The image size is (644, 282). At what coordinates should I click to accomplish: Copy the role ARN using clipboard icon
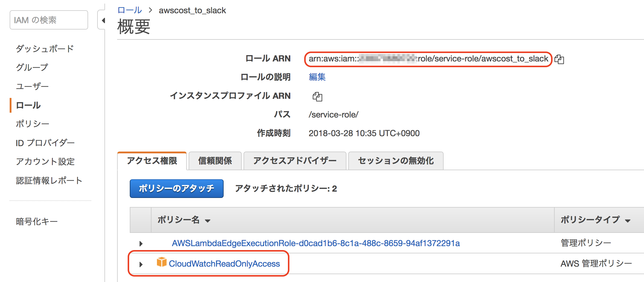[560, 59]
